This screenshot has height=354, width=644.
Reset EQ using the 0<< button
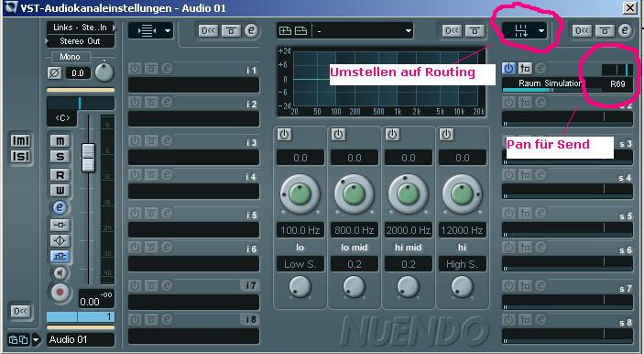coord(453,31)
